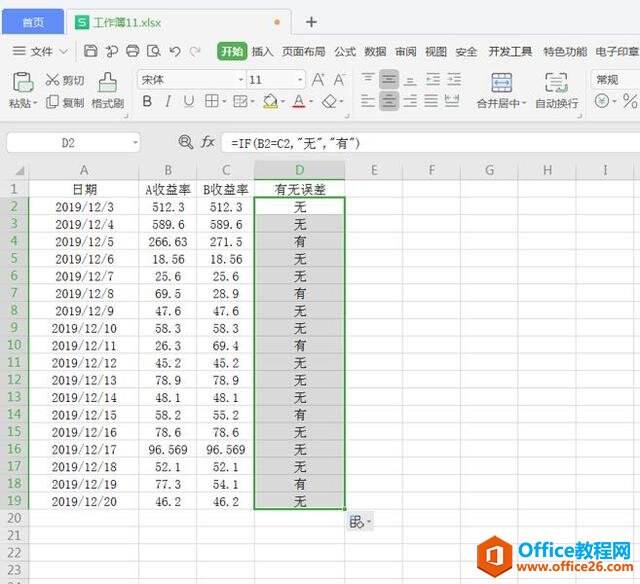Open the Name Box dropdown arrow
Image resolution: width=640 pixels, height=584 pixels.
pyautogui.click(x=135, y=143)
